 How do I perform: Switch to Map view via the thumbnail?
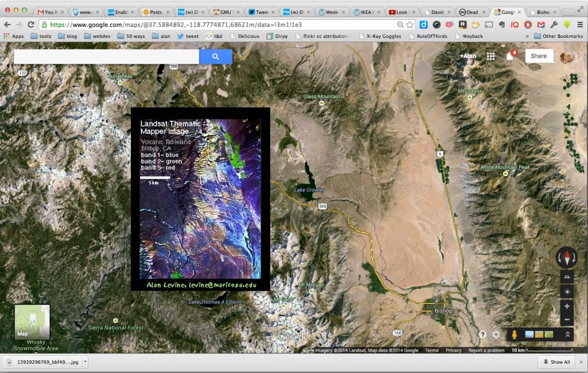tap(32, 322)
